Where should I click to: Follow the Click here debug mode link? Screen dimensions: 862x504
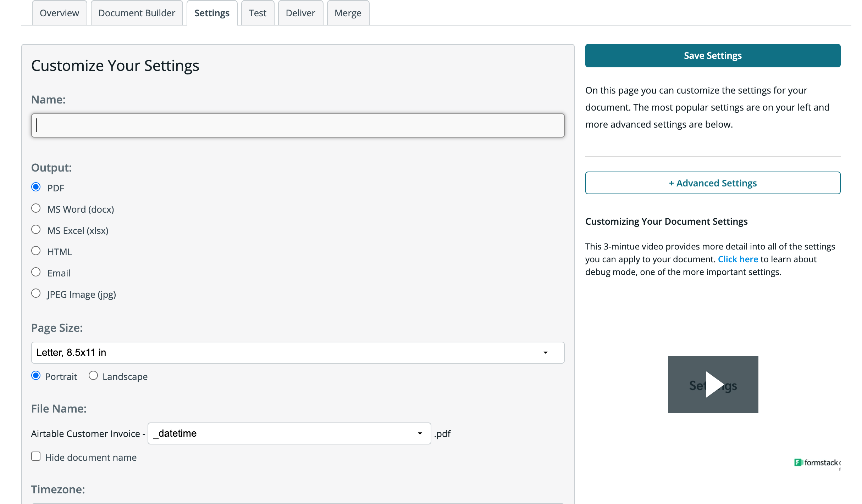[x=737, y=259]
